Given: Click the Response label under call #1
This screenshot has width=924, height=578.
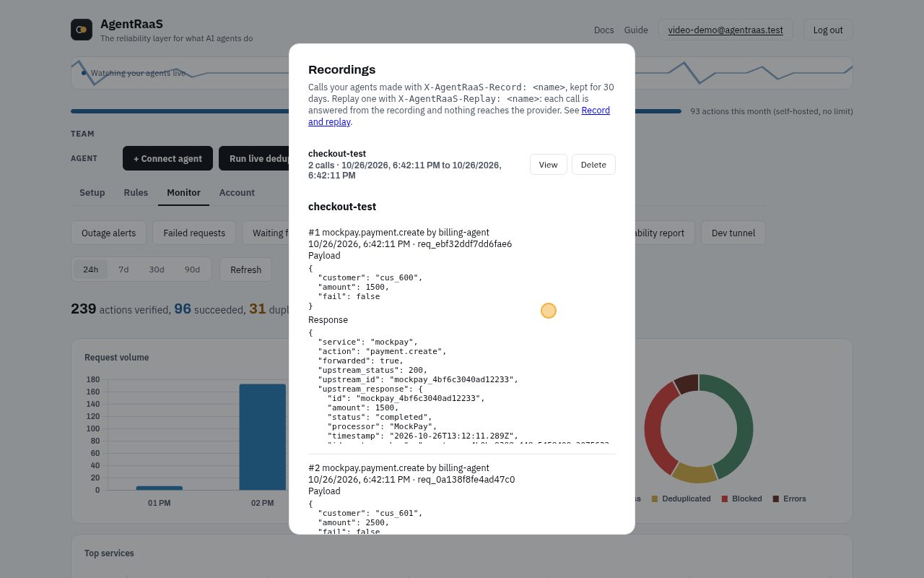Looking at the screenshot, I should (x=328, y=320).
